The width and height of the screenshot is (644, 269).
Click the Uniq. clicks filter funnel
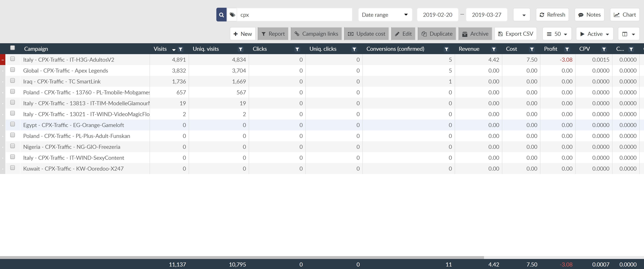[354, 49]
